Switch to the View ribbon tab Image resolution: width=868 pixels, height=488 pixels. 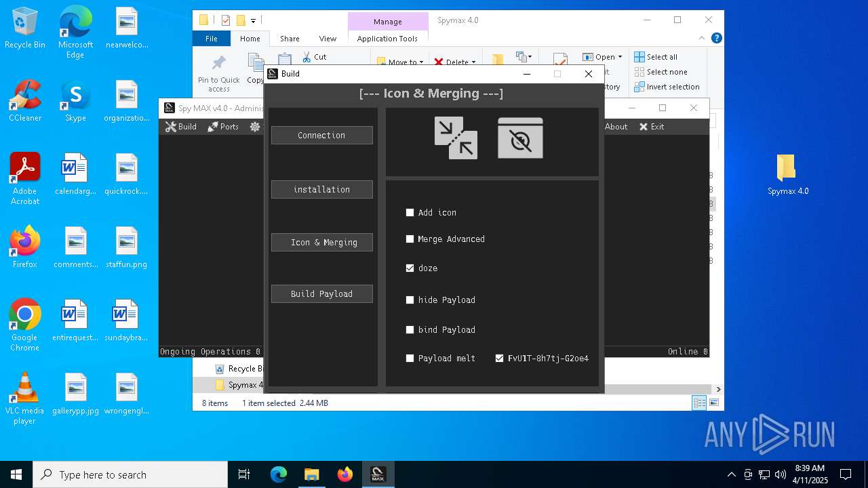pyautogui.click(x=328, y=39)
